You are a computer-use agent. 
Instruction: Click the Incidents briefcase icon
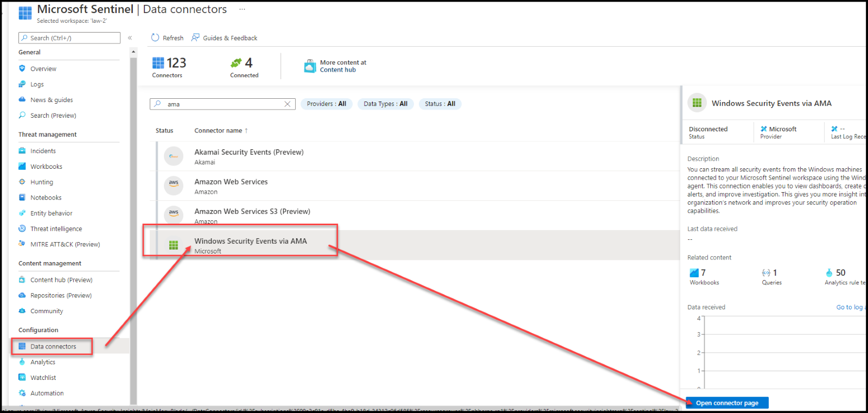(x=22, y=151)
